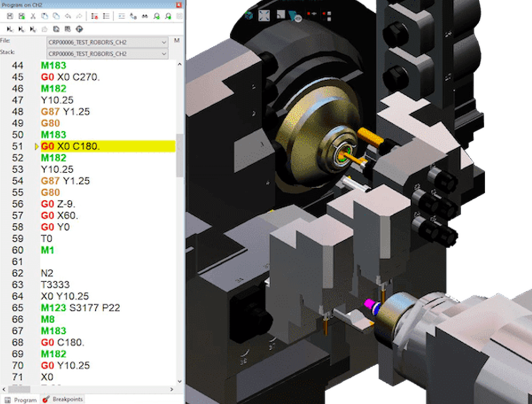Click the Save icon in program toolbar
Viewport: 532px width, 404px height.
click(x=10, y=16)
